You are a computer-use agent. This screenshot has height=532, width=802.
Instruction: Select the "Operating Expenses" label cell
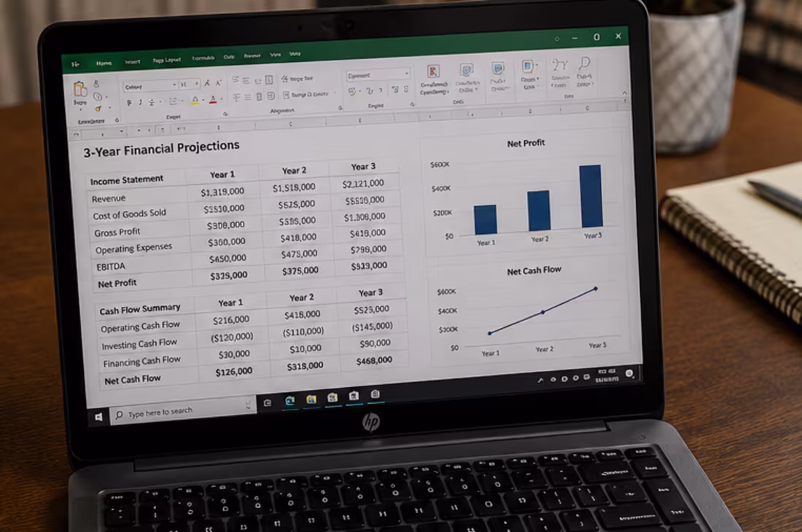point(133,249)
